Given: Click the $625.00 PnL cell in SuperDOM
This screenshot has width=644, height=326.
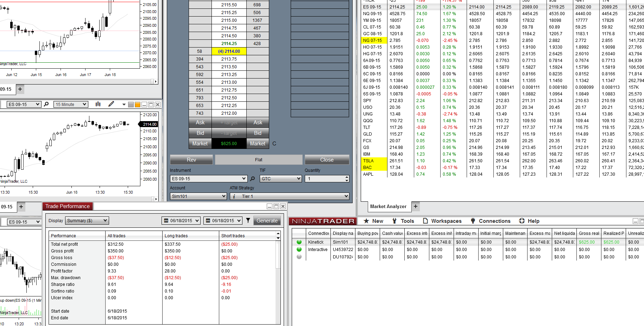Looking at the screenshot, I should (229, 144).
